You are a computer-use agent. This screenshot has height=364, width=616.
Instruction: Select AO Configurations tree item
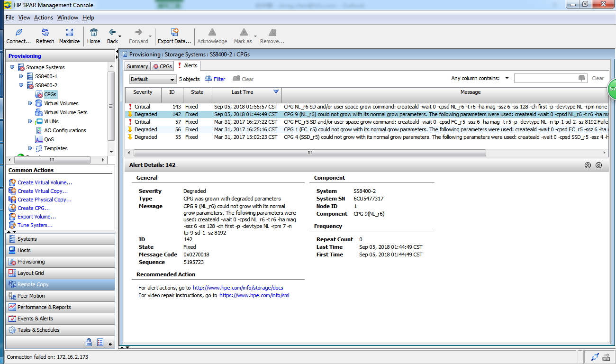coord(65,130)
